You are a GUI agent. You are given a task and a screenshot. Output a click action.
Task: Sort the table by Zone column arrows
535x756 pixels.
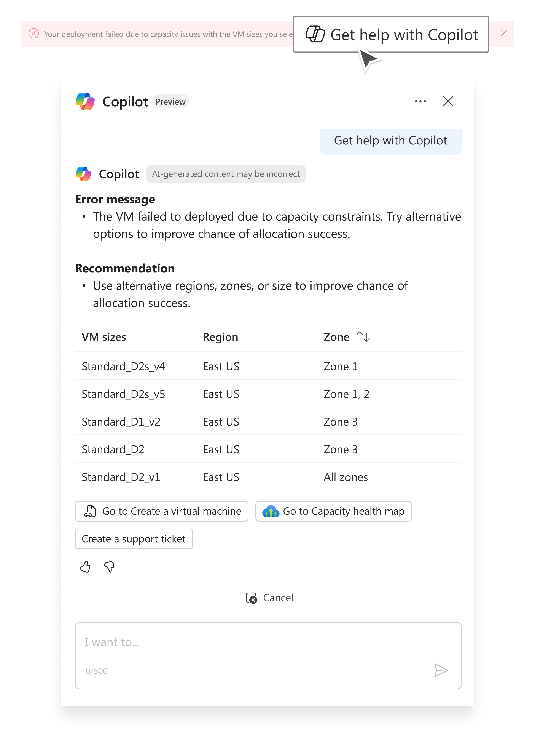coord(363,337)
